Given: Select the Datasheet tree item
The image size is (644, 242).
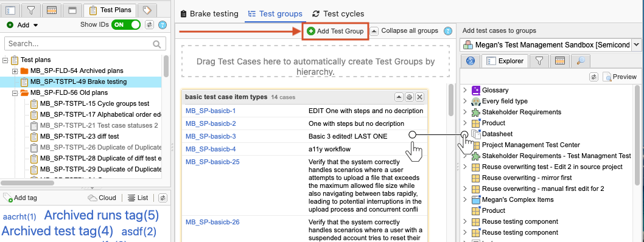Looking at the screenshot, I should click(497, 134).
